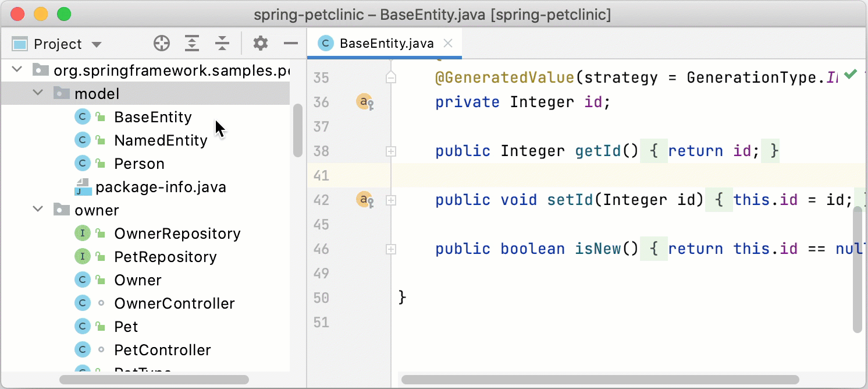Click the Collapse All icon in Project toolbar
This screenshot has width=868, height=389.
222,43
